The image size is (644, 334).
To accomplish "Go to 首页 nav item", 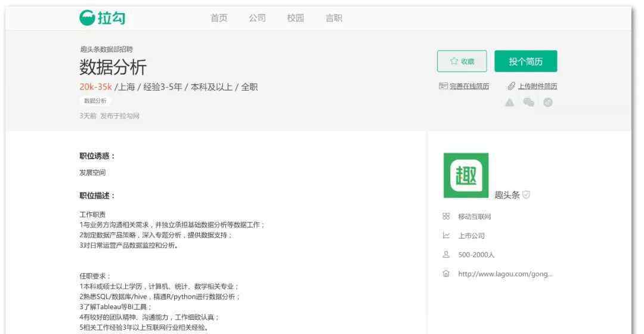I will 219,18.
